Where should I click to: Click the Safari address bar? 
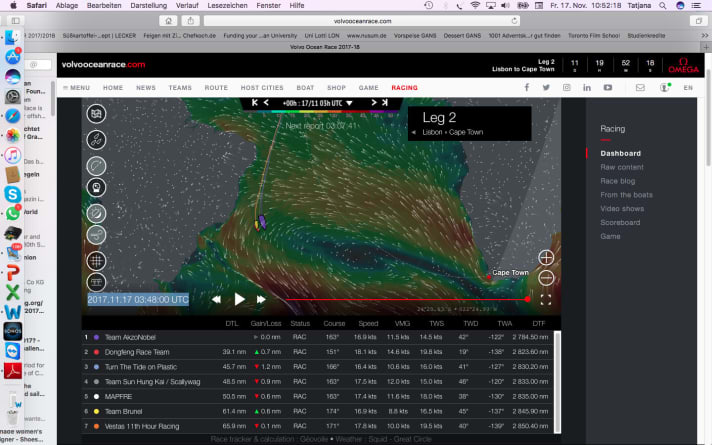pos(362,21)
